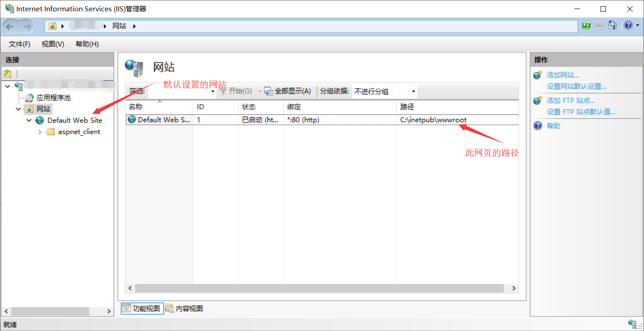Viewport: 644px width, 331px height.
Task: Click the status bar network icon
Action: pyautogui.click(x=633, y=324)
